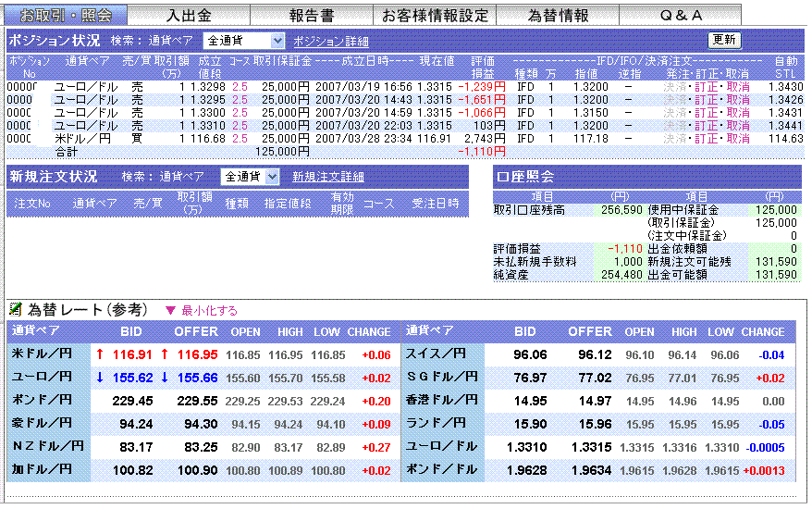Switch to the 入出金 tab
The image size is (812, 509).
(x=189, y=16)
